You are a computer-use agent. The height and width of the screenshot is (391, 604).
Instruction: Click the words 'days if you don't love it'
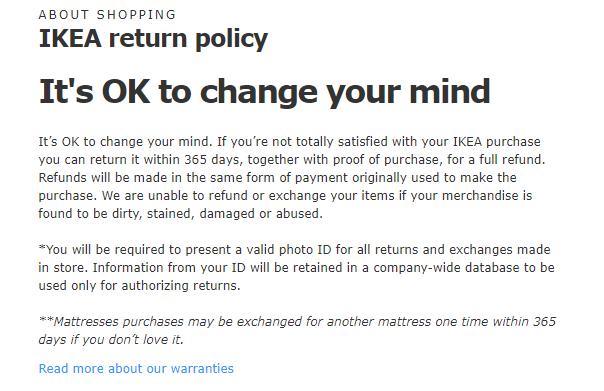click(111, 340)
